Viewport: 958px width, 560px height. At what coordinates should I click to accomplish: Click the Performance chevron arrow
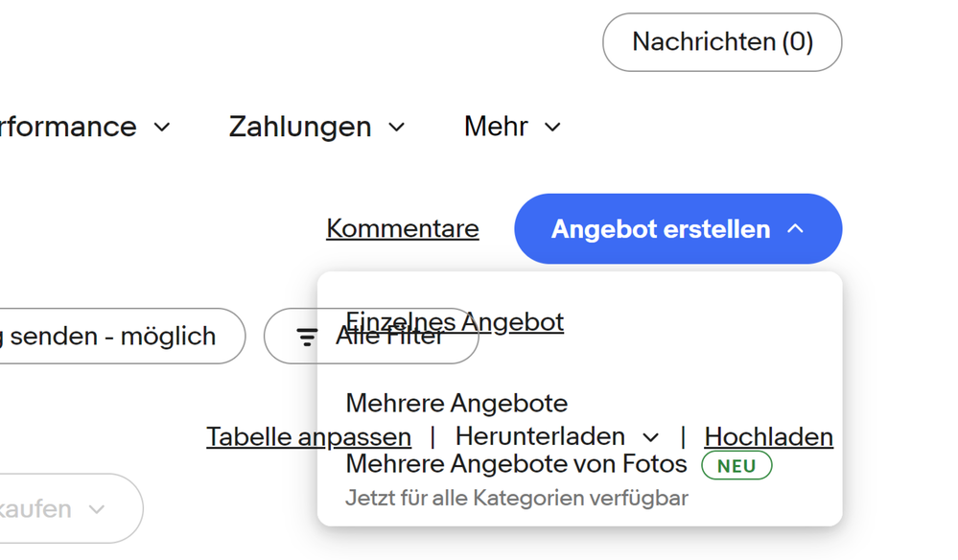tap(162, 127)
